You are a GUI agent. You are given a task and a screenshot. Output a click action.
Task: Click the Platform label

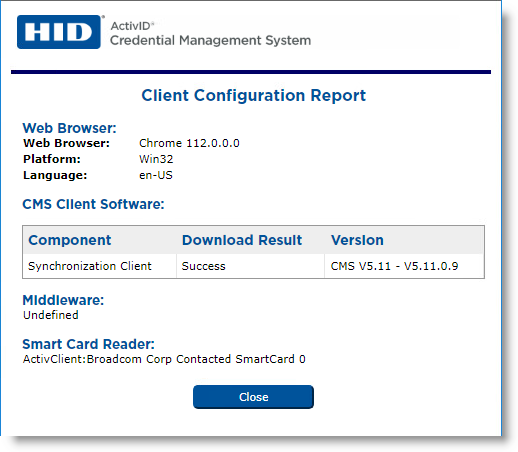[x=52, y=159]
